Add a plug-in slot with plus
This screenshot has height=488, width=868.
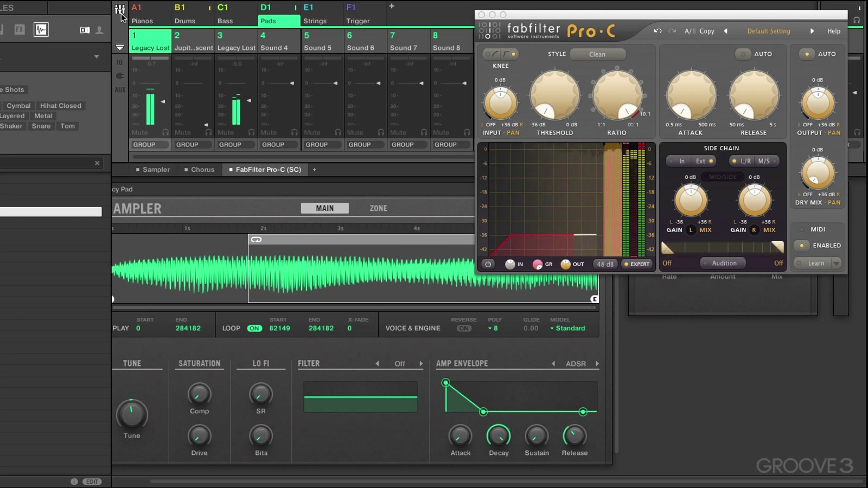pyautogui.click(x=314, y=170)
